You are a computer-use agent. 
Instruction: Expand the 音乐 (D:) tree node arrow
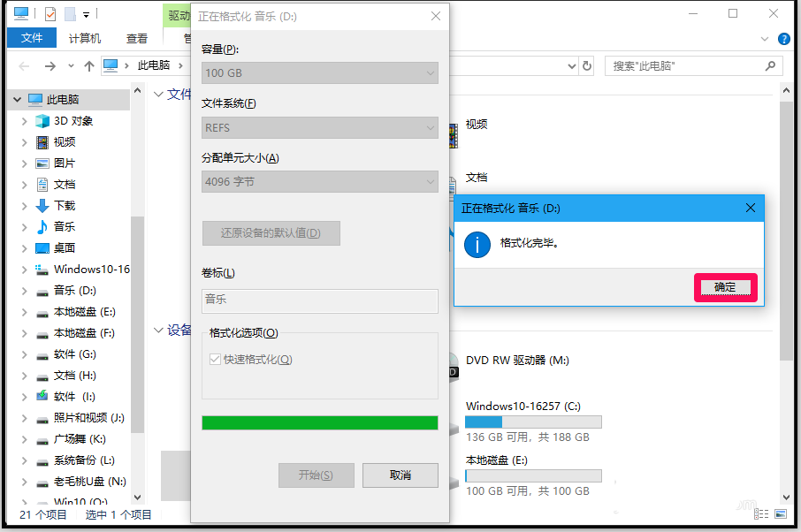24,291
